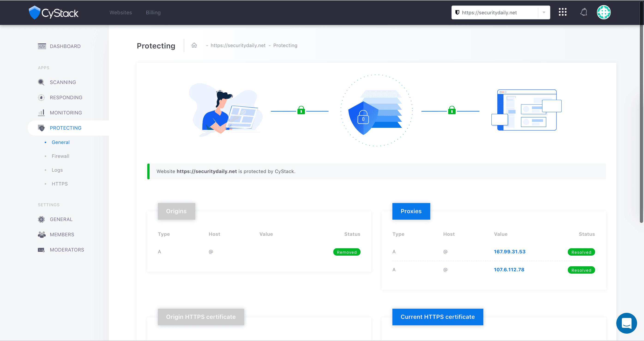The image size is (644, 341).
Task: Click the website browser illustration
Action: 526,110
